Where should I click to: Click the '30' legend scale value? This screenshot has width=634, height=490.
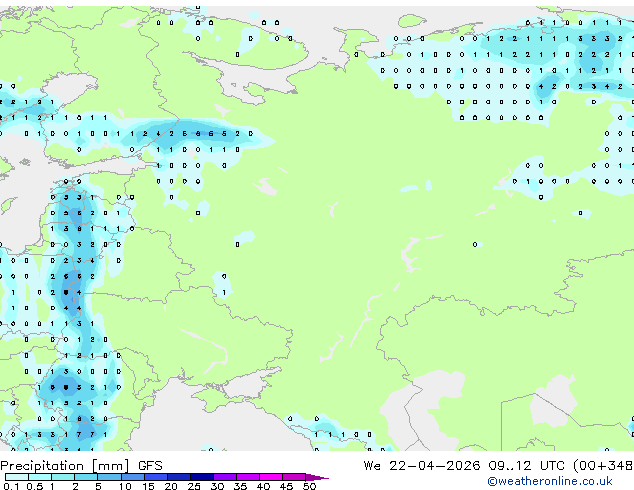(x=217, y=486)
